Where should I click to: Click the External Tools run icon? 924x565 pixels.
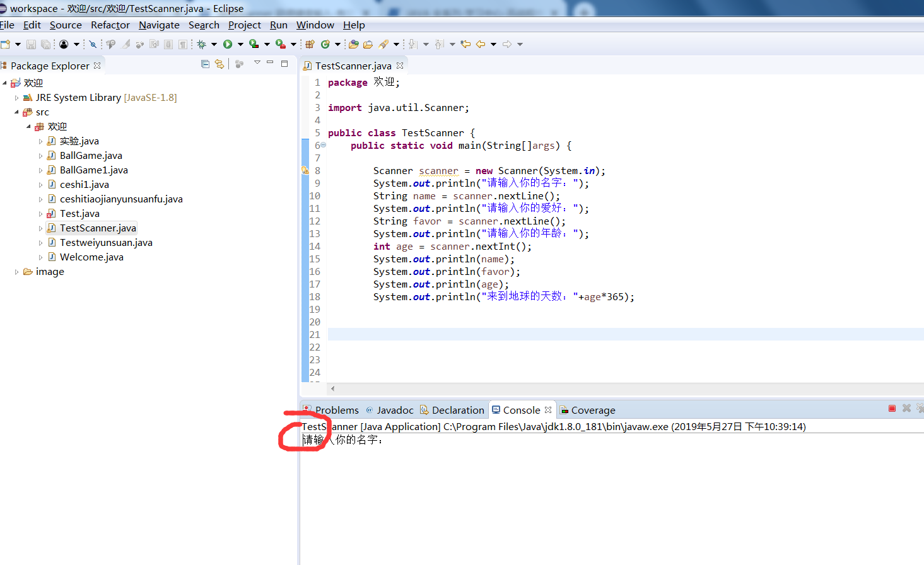(x=280, y=44)
